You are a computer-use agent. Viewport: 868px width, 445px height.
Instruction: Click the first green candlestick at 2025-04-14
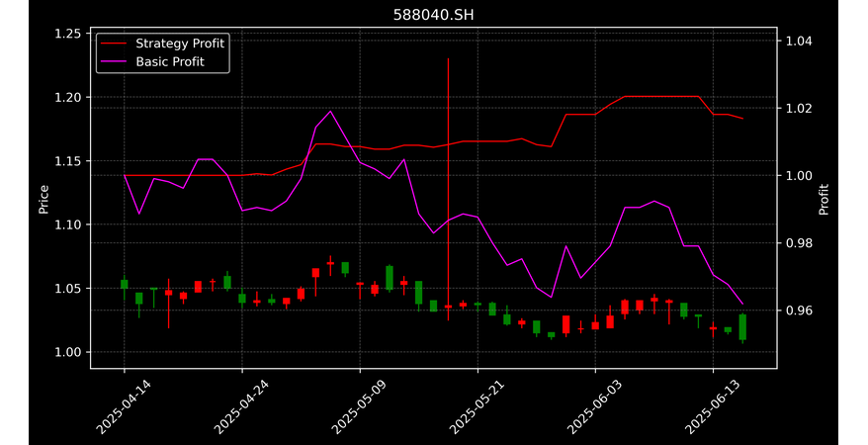(x=124, y=285)
